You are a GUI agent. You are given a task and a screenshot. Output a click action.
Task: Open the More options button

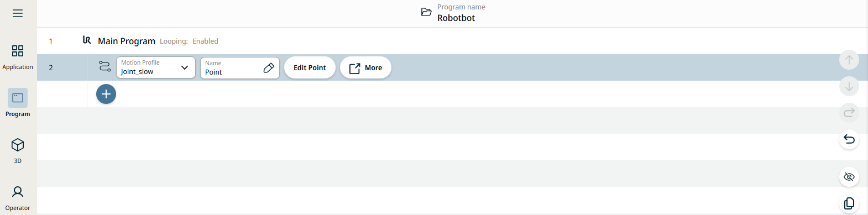(365, 67)
